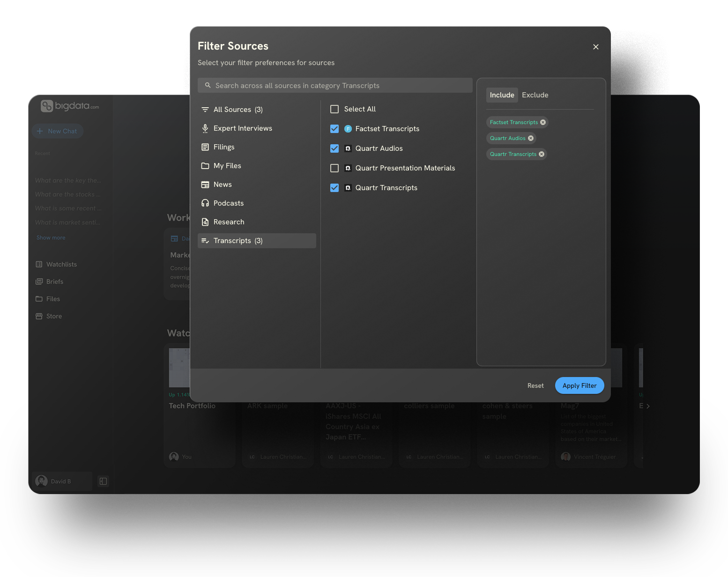Uncheck Quartr Audios checkbox
The width and height of the screenshot is (728, 577).
pos(334,148)
